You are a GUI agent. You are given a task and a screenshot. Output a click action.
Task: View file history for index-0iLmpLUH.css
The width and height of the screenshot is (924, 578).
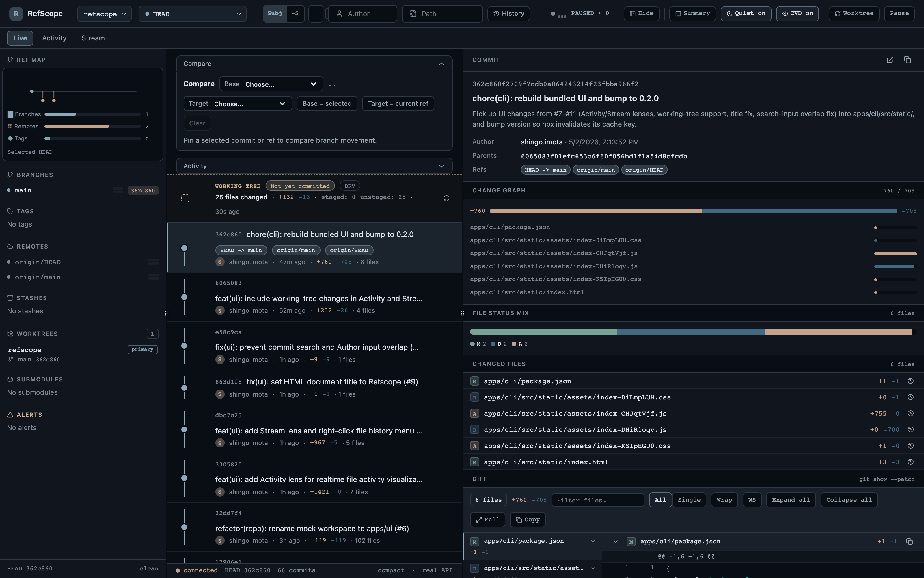pos(911,397)
